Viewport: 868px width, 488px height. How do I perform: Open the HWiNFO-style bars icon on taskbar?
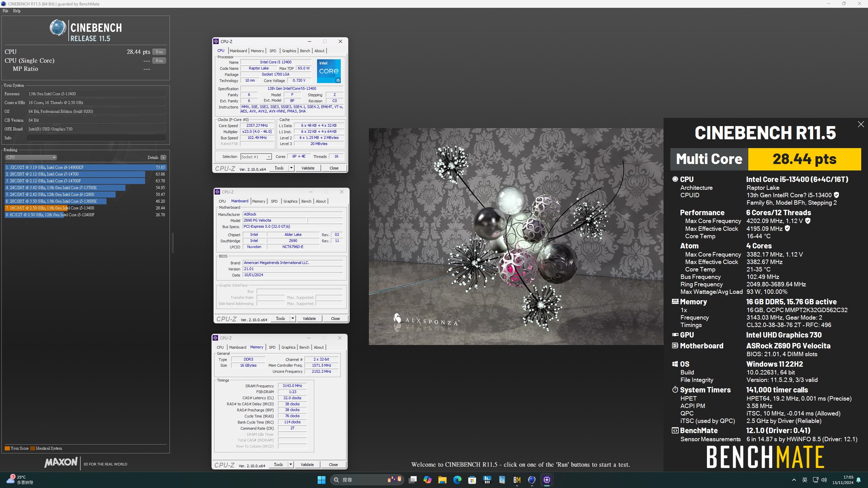(487, 480)
